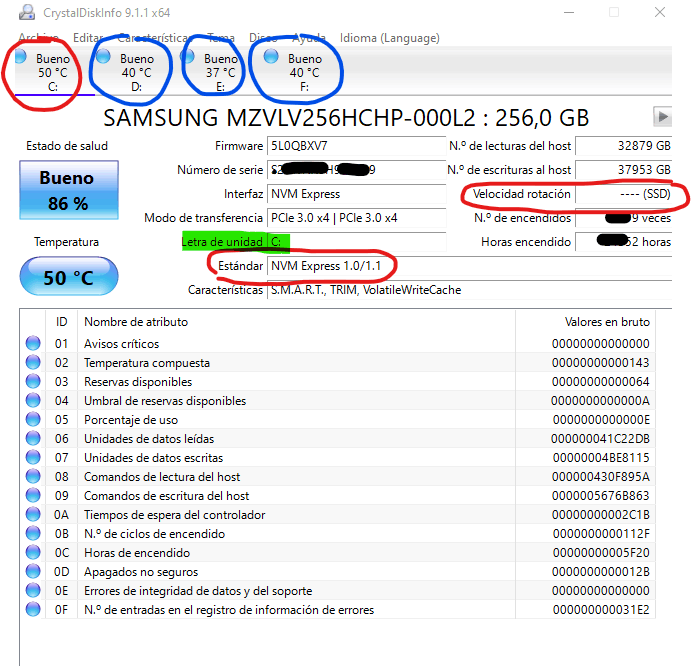This screenshot has height=666, width=692.
Task: Click the Interfaz field NVM Express
Action: pyautogui.click(x=357, y=194)
